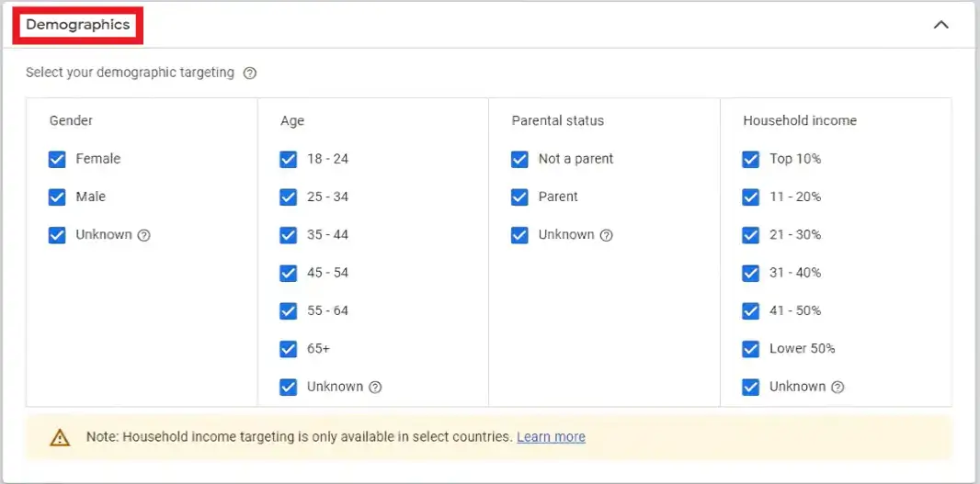Toggle the 65+ age checkbox
The width and height of the screenshot is (980, 484).
point(288,349)
